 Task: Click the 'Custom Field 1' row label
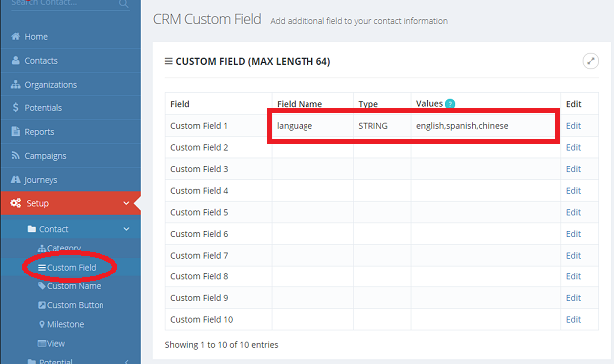(199, 126)
